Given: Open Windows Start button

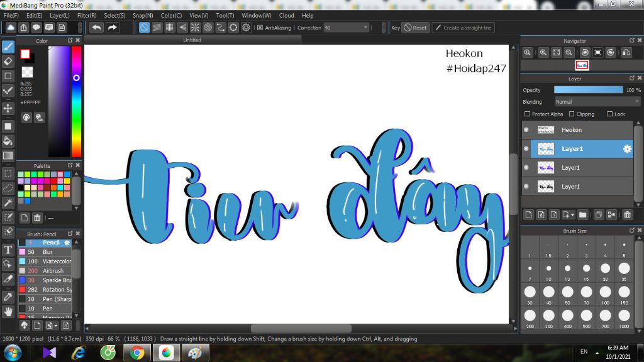Looking at the screenshot, I should click(13, 353).
